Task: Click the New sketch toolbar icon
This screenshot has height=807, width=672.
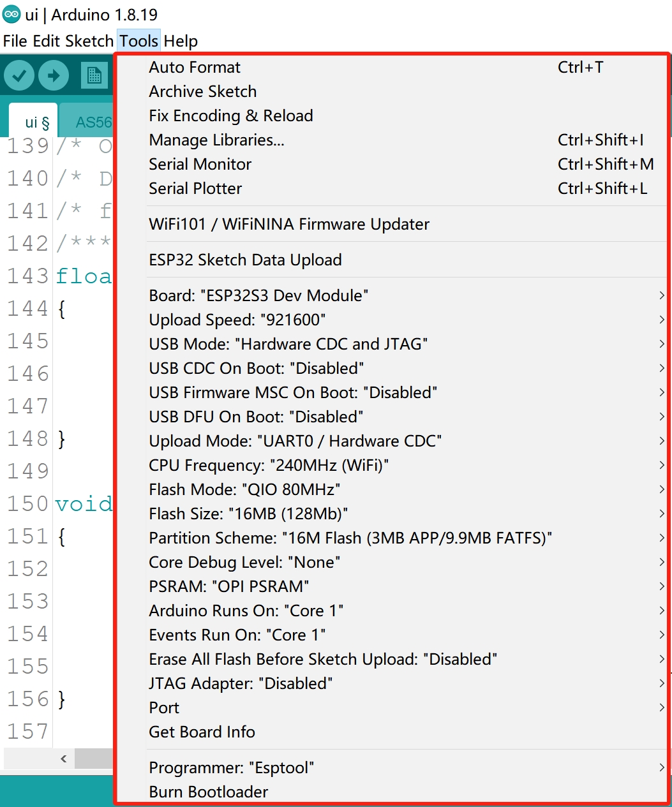Action: coord(94,76)
